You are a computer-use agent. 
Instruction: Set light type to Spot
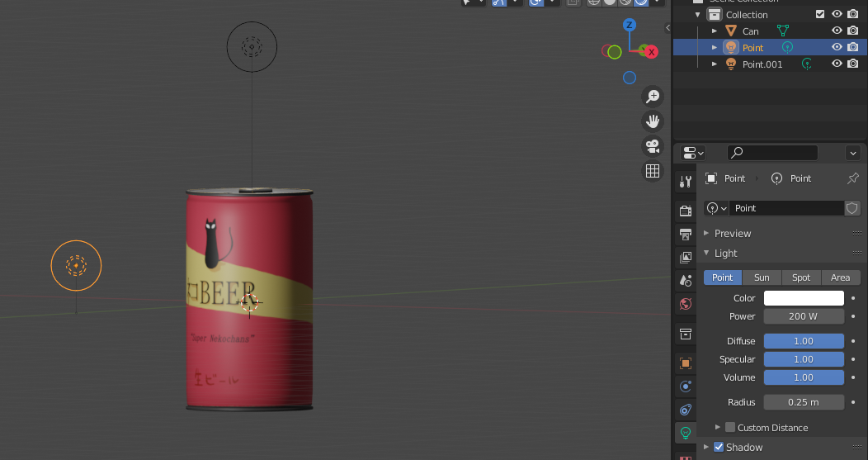click(801, 277)
